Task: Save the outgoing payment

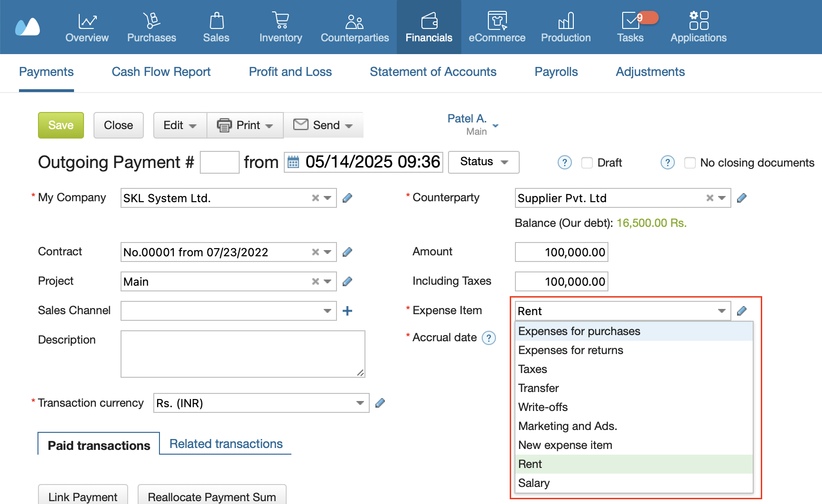Action: 61,125
